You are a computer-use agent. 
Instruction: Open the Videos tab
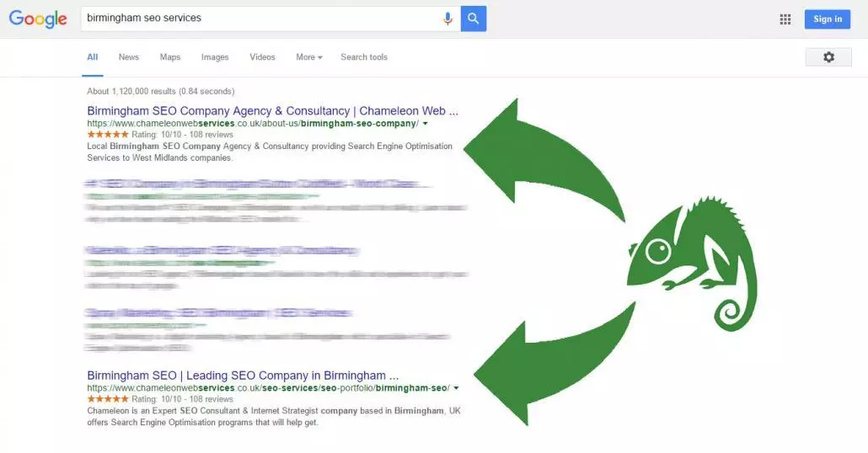pyautogui.click(x=262, y=57)
